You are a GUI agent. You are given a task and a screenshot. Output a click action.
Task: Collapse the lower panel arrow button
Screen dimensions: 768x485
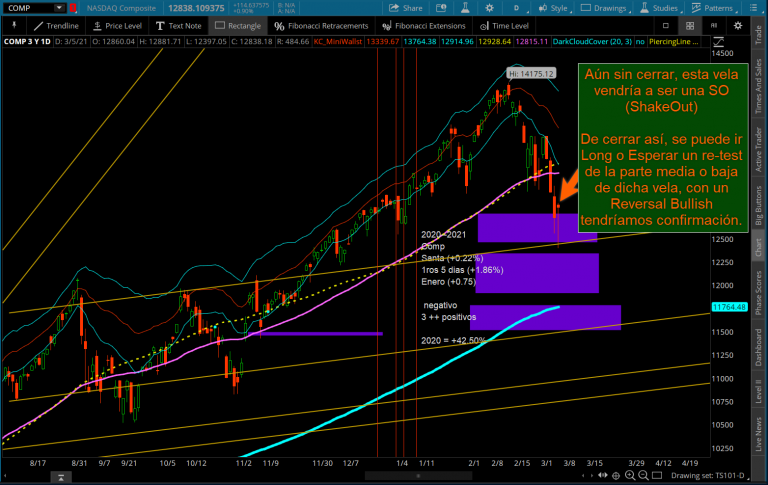click(x=61, y=477)
